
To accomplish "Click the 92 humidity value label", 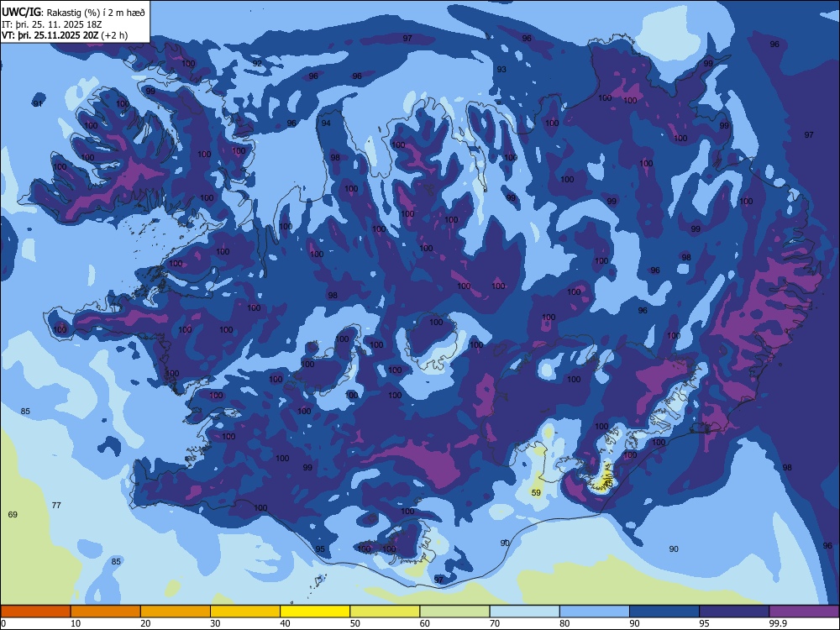I will coord(258,63).
